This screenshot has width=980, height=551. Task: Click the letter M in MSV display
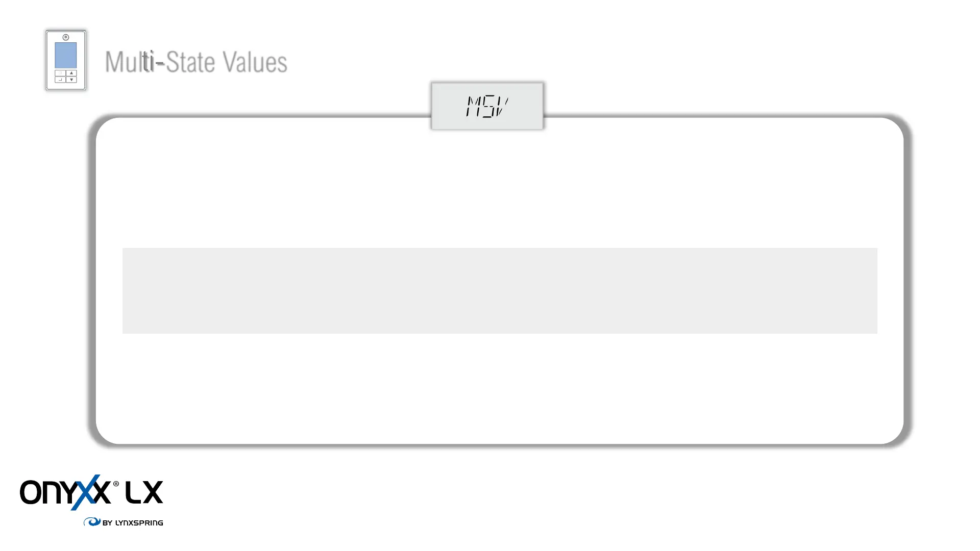coord(474,107)
